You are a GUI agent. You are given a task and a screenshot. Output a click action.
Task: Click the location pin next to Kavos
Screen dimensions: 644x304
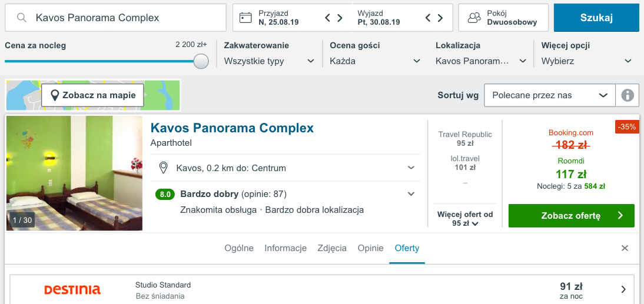click(x=164, y=168)
